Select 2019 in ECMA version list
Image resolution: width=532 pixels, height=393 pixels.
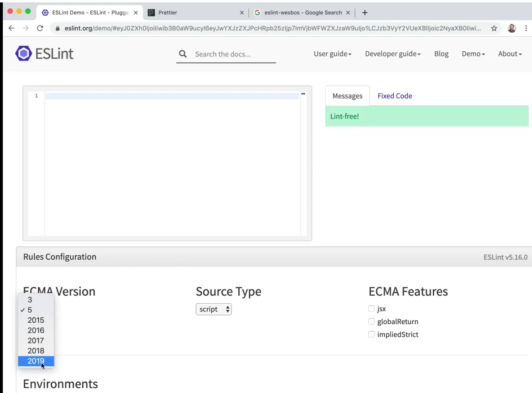point(36,361)
